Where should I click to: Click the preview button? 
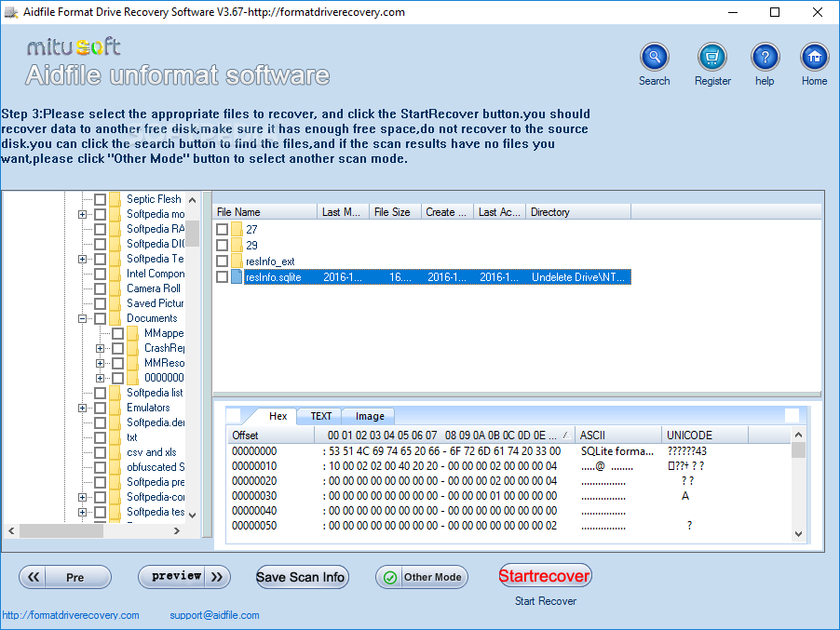(x=184, y=577)
